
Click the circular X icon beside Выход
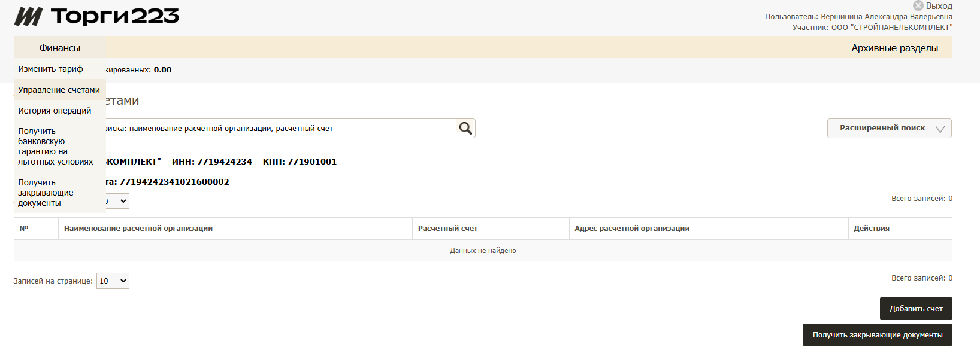click(x=918, y=5)
